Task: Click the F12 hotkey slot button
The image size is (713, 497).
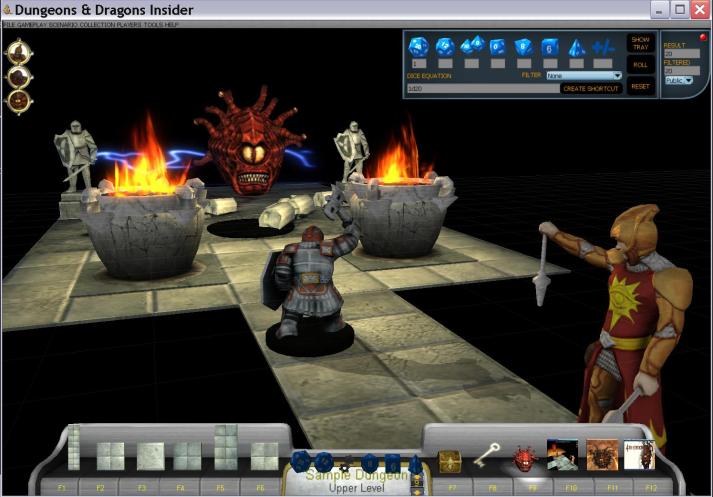Action: point(651,488)
